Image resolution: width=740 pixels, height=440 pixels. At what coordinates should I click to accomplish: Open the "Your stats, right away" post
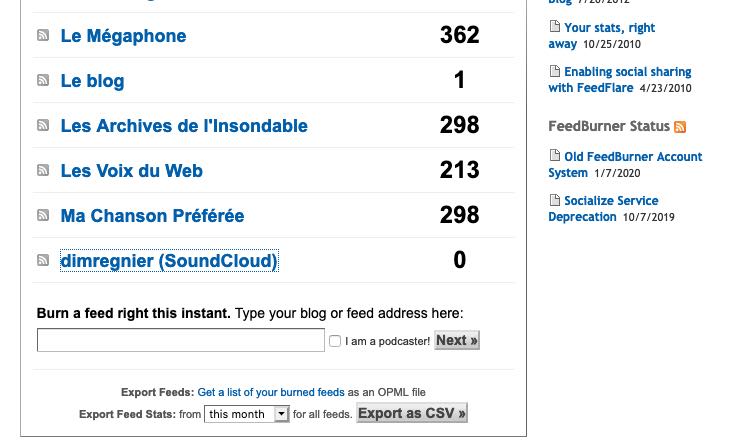pos(602,36)
